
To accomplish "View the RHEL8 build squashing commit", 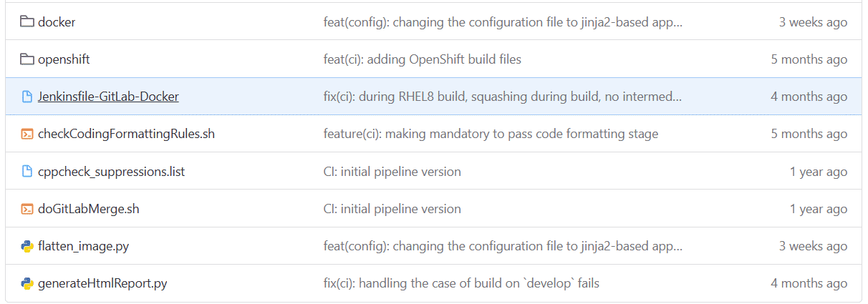I will pyautogui.click(x=503, y=97).
